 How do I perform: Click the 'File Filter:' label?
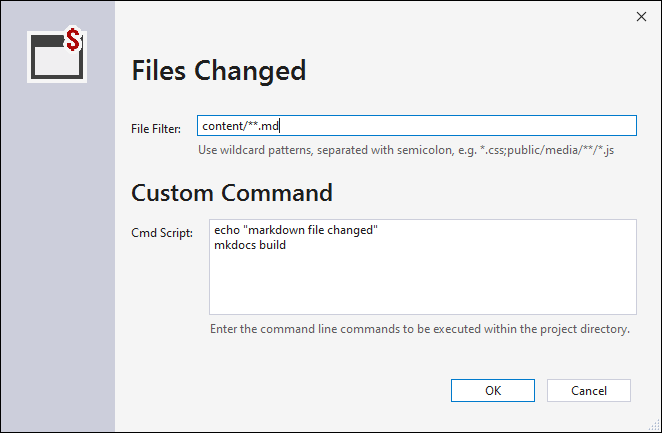pyautogui.click(x=156, y=129)
